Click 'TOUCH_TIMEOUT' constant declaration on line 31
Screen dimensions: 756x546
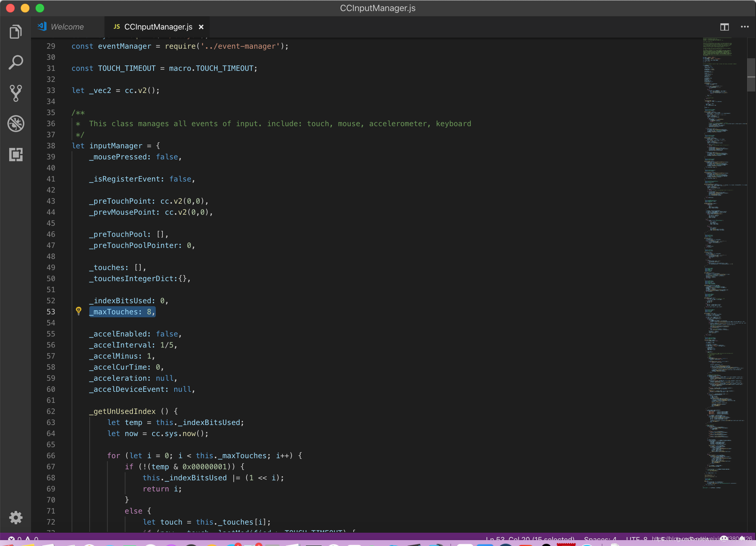(x=127, y=68)
